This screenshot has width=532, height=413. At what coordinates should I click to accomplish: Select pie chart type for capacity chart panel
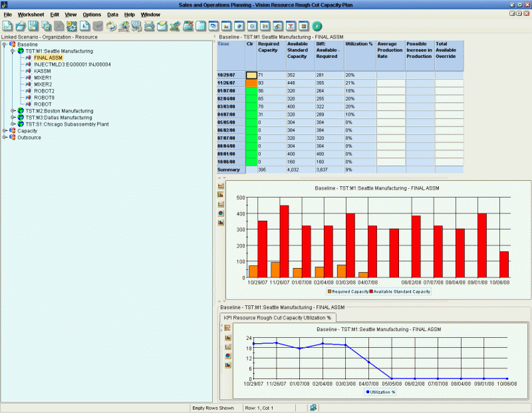[x=221, y=213]
